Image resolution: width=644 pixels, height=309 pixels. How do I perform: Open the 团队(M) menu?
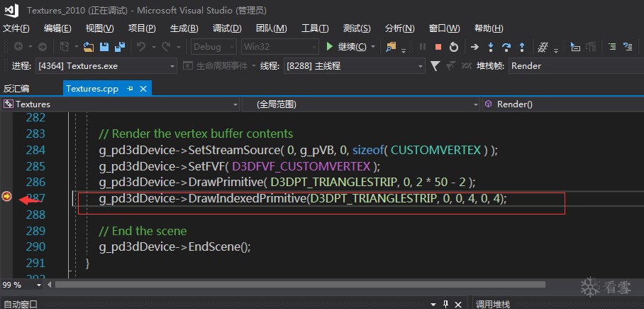coord(272,28)
